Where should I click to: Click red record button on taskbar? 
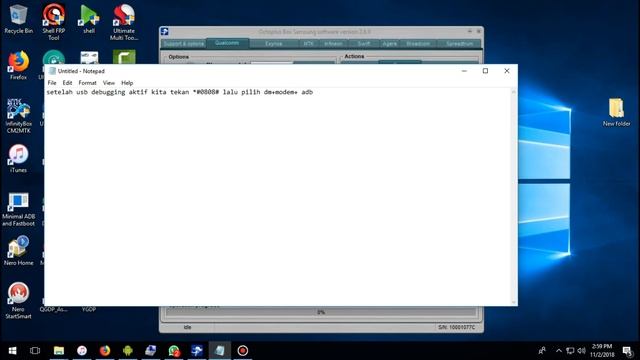(243, 351)
